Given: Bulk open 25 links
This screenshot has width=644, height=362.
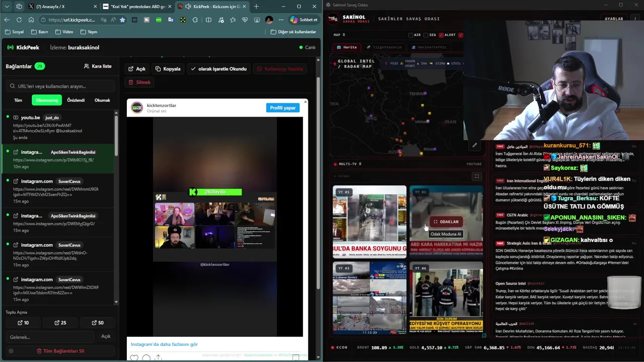Looking at the screenshot, I should 60,323.
